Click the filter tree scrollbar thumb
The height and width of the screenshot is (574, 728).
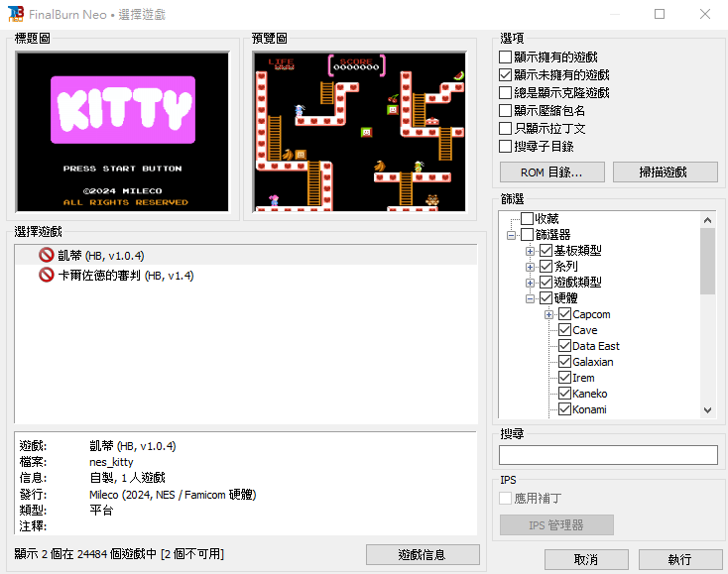pyautogui.click(x=707, y=262)
